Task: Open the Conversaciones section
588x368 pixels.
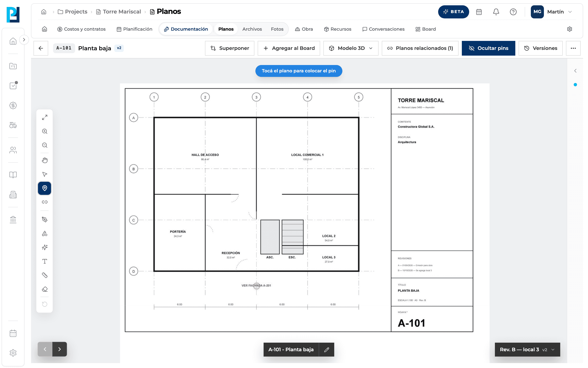Action: [383, 29]
